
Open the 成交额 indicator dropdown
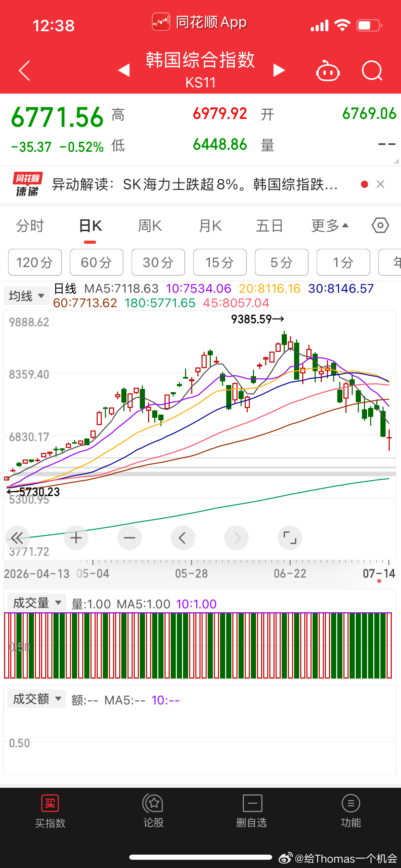(x=37, y=699)
